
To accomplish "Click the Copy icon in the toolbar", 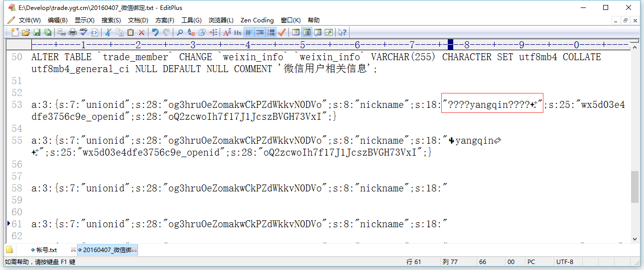I will pyautogui.click(x=120, y=32).
